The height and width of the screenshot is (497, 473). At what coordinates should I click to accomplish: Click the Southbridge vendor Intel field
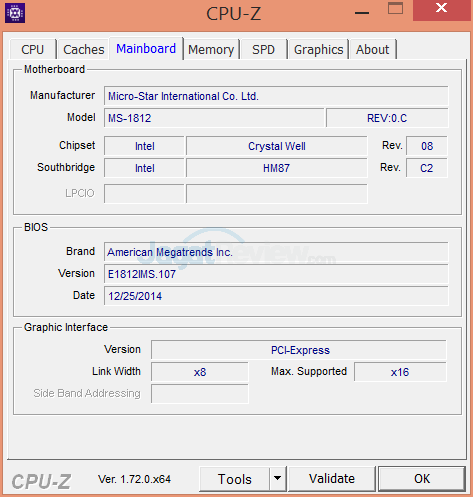(144, 168)
